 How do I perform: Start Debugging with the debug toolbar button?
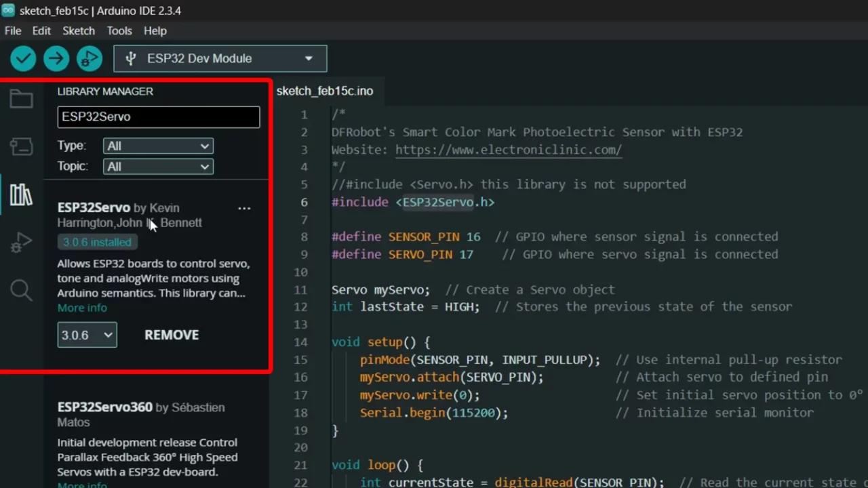[89, 58]
